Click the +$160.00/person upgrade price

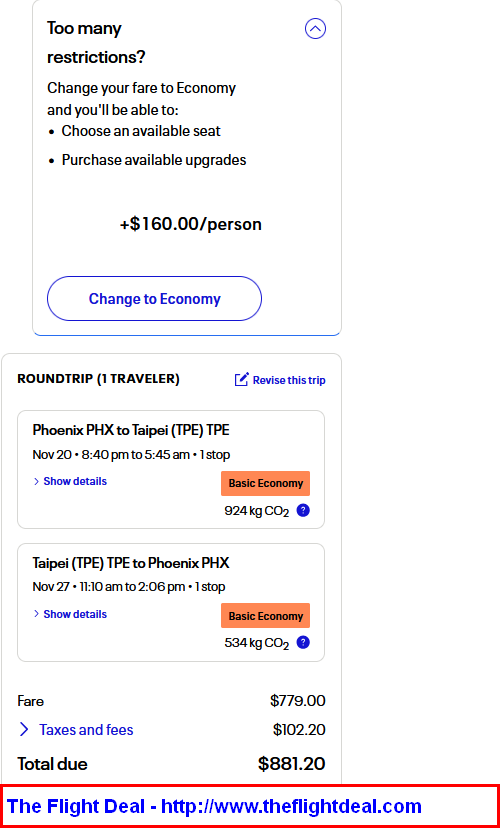coord(191,224)
